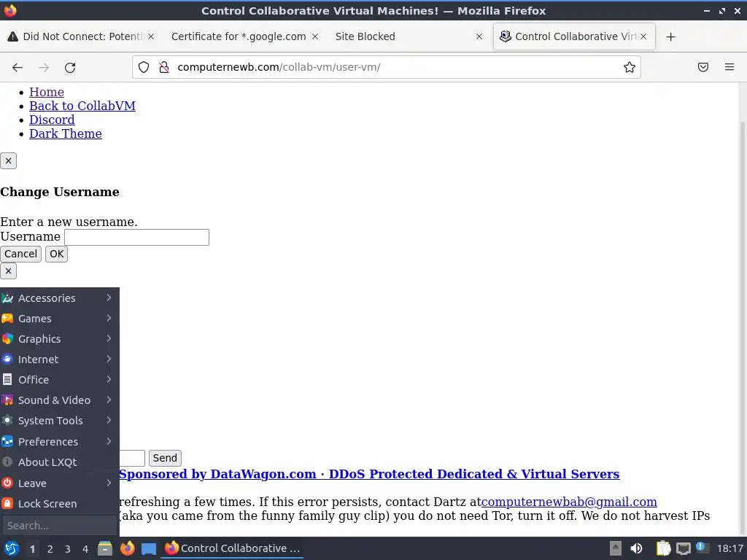Choose About LXQt menu entry
747x560 pixels.
60,462
